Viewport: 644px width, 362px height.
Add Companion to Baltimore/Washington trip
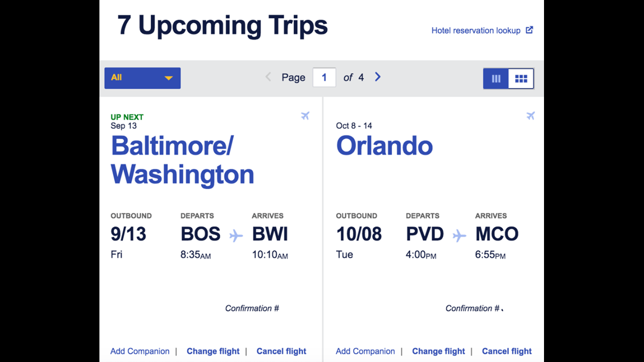pos(140,351)
